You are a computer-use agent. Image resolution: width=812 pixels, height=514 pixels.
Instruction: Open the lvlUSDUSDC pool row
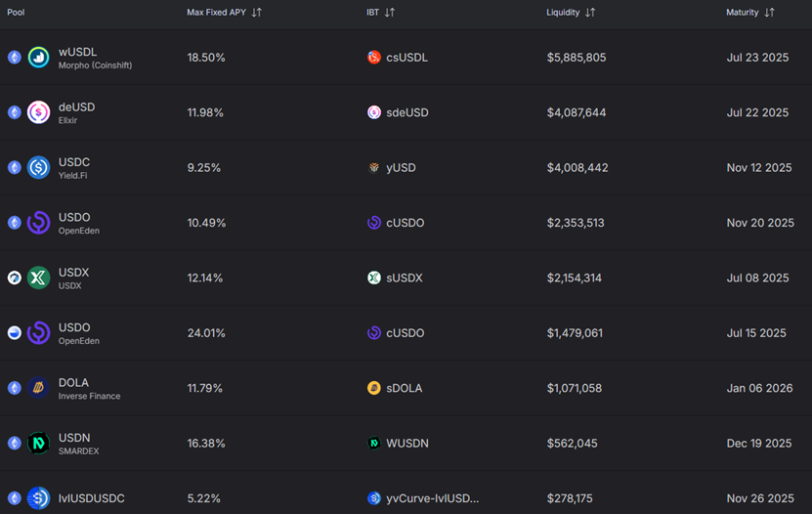[91, 498]
